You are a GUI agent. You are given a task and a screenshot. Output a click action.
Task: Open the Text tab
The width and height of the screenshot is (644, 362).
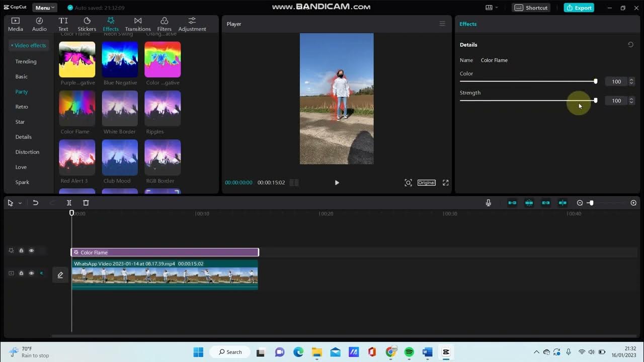[x=63, y=24]
